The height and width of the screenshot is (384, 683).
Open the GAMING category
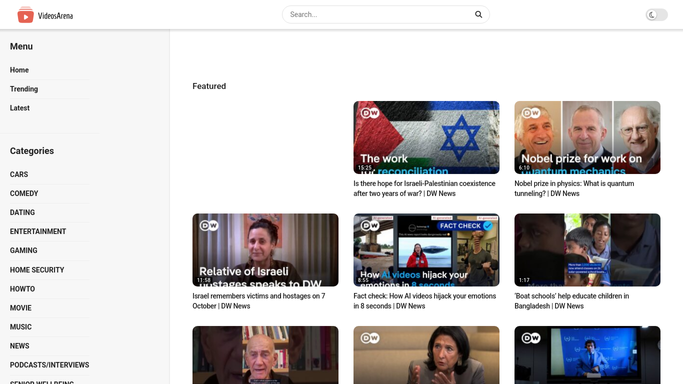tap(24, 250)
